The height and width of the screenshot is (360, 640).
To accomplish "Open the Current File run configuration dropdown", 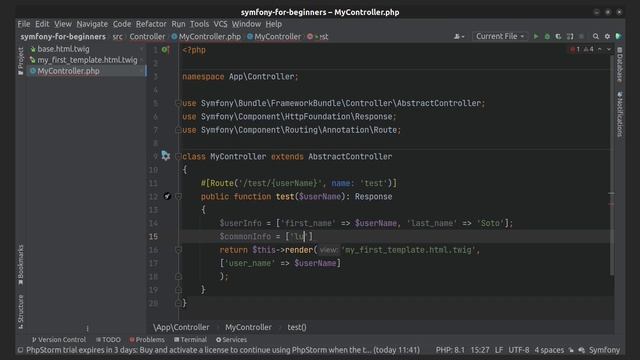I will pos(500,36).
